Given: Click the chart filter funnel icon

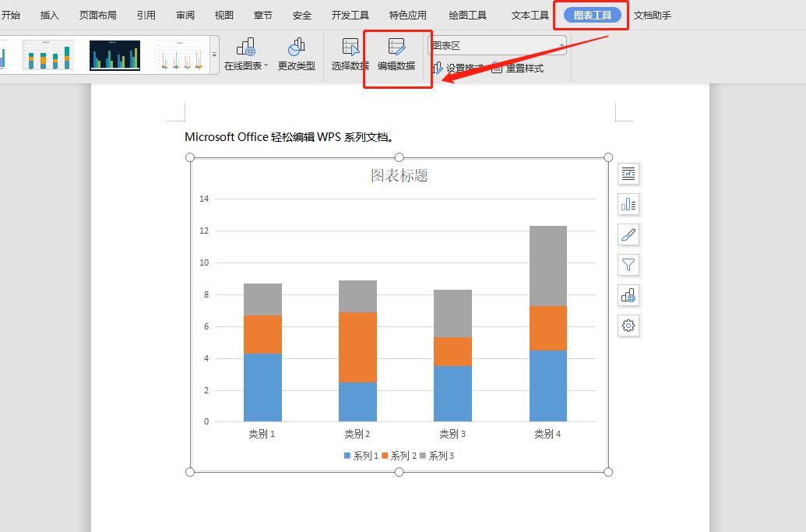Looking at the screenshot, I should (628, 265).
